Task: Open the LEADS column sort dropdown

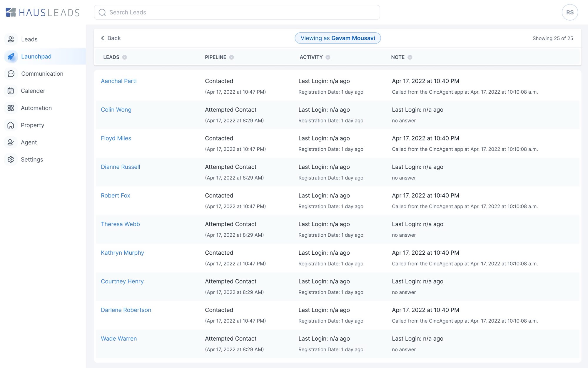Action: pyautogui.click(x=125, y=57)
